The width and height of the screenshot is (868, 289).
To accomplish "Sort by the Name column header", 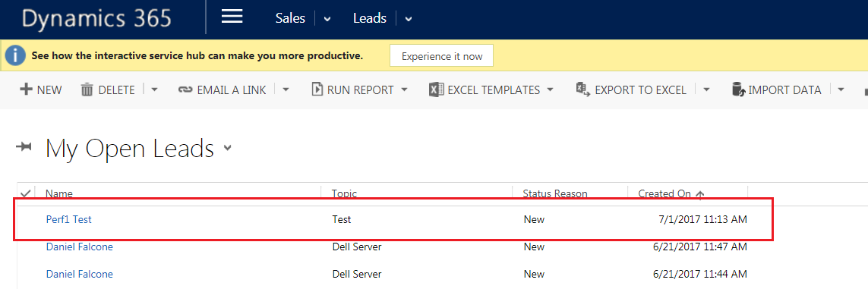I will (59, 193).
